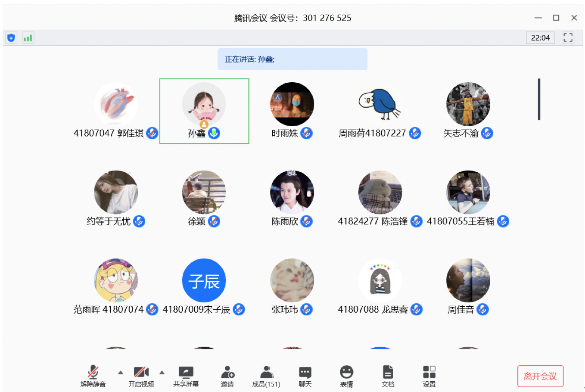Open the Chat (聊天) panel
The width and height of the screenshot is (585, 392).
pos(305,376)
